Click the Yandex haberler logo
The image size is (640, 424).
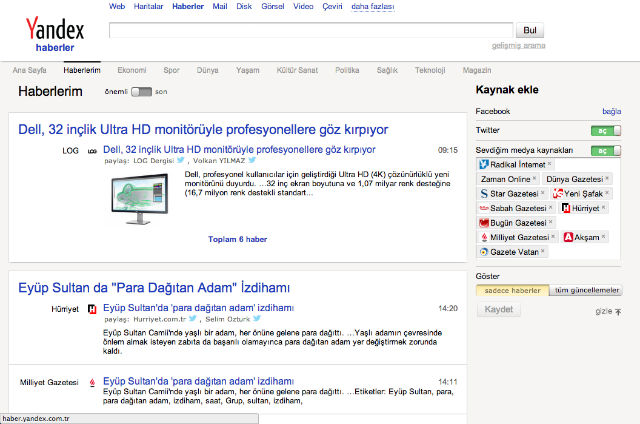(55, 32)
